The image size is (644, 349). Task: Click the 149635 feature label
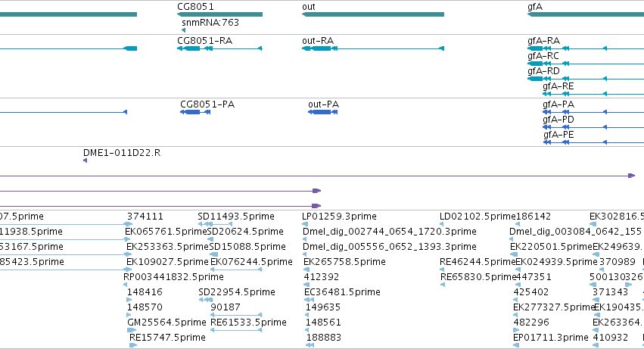pyautogui.click(x=323, y=308)
